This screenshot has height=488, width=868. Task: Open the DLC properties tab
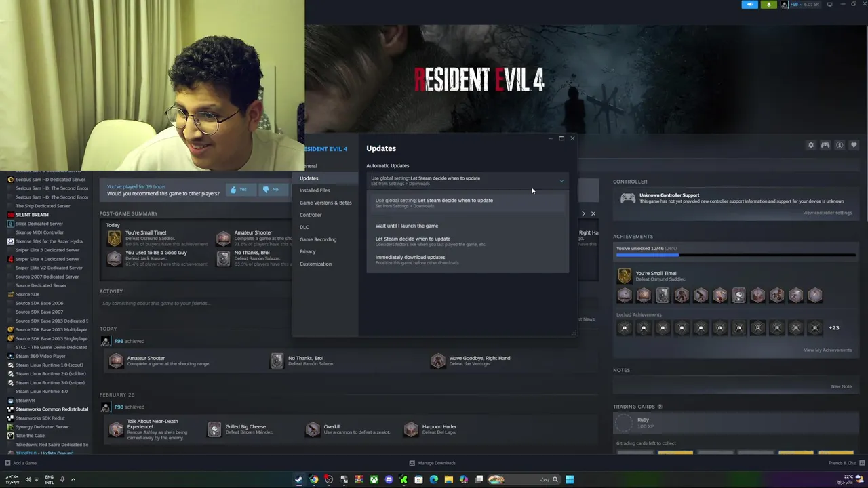point(304,227)
